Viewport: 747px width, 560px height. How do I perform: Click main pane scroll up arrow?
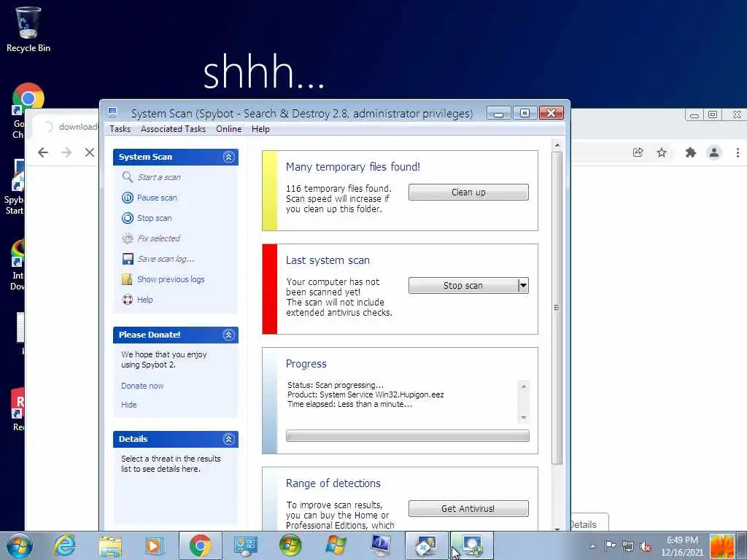pos(557,145)
